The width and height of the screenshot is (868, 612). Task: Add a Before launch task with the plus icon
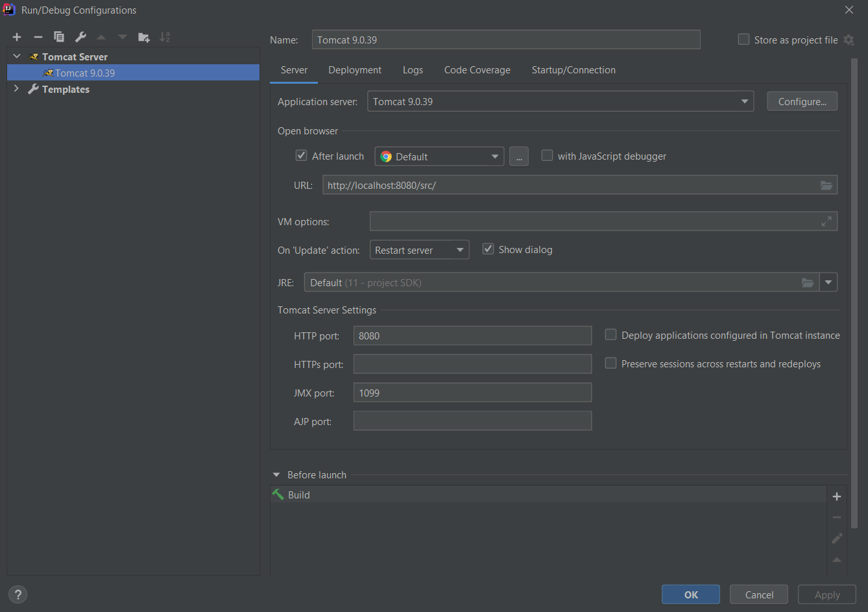coord(837,496)
